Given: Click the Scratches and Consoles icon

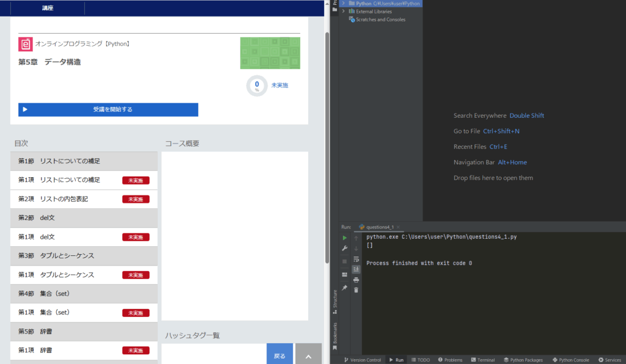Looking at the screenshot, I should tap(352, 20).
